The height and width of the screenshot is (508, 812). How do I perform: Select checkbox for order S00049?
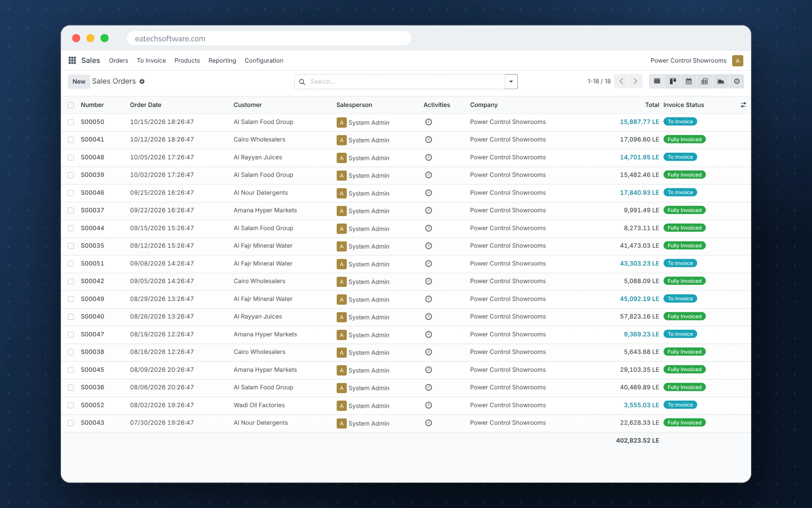click(x=71, y=299)
